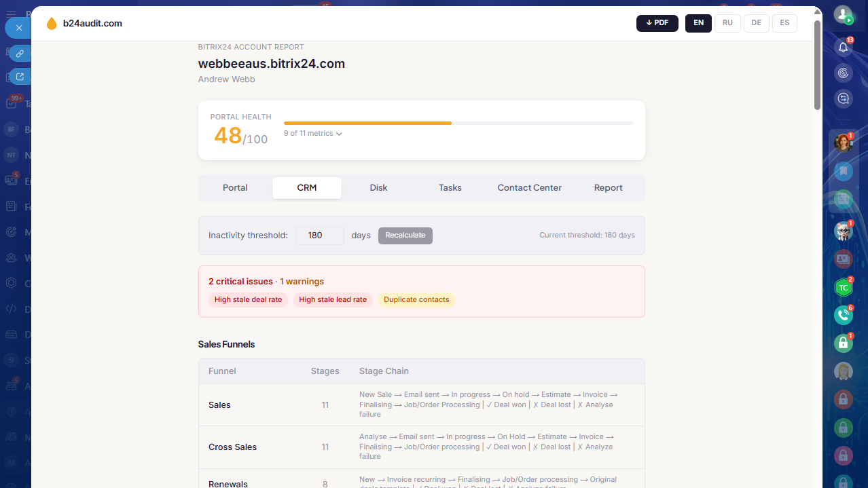This screenshot has width=868, height=488.
Task: Click the High stale lead rate tag
Action: [x=333, y=300]
